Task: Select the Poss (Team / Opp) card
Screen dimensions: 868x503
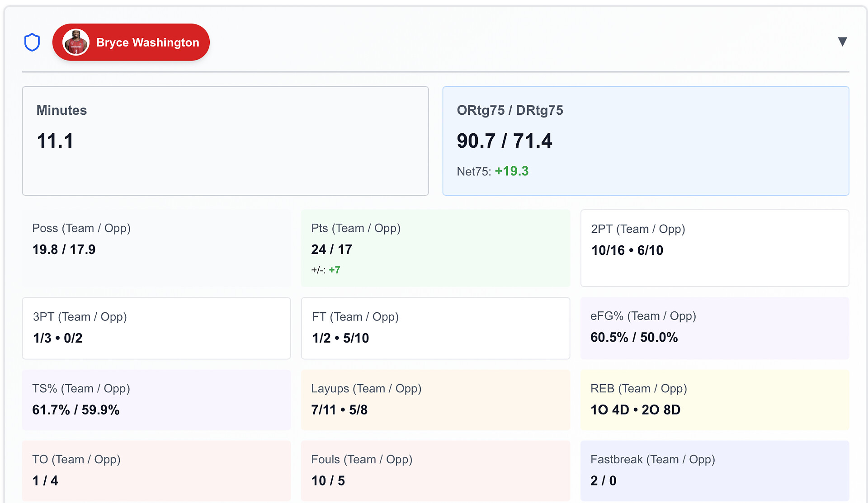Action: (156, 248)
